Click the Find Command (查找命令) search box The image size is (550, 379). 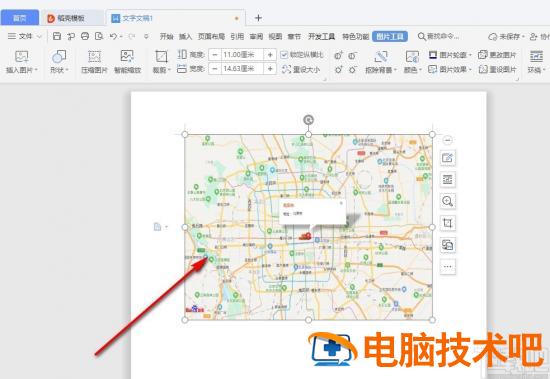pyautogui.click(x=438, y=36)
